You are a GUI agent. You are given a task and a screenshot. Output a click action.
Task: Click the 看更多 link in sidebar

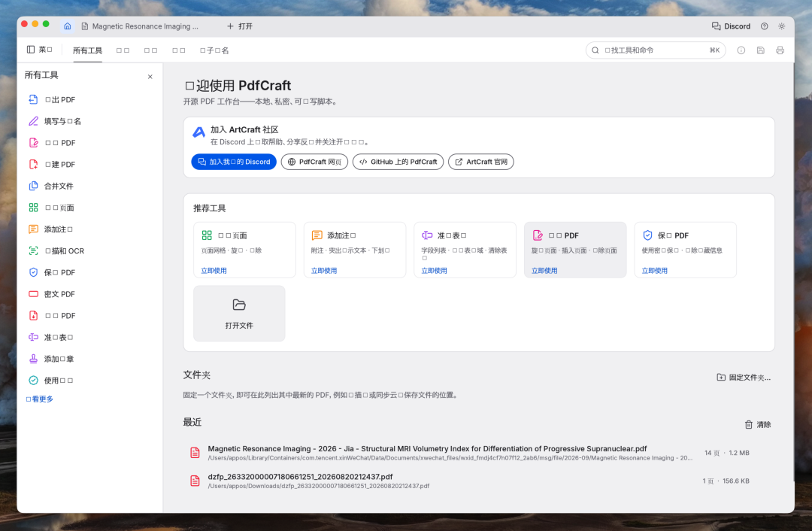click(39, 399)
